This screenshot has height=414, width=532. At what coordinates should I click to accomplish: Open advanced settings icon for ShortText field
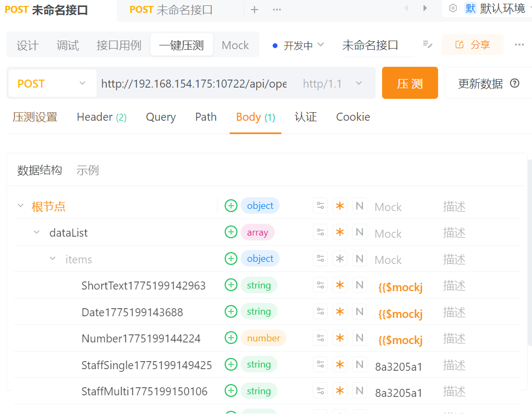[320, 285]
